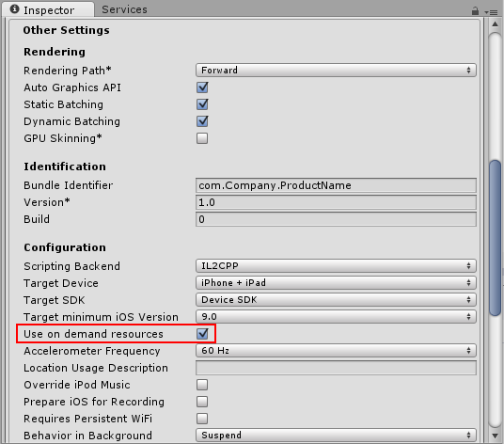
Task: Uncheck Use on demand resources
Action: [202, 334]
